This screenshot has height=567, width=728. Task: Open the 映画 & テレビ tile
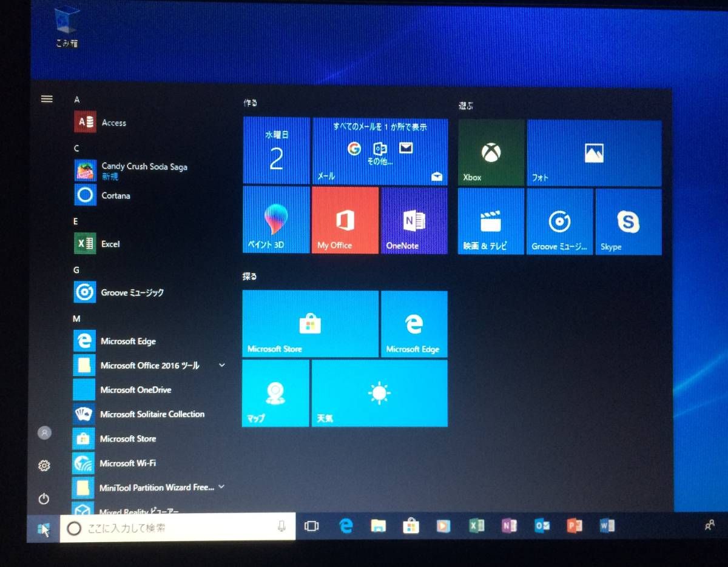[491, 221]
